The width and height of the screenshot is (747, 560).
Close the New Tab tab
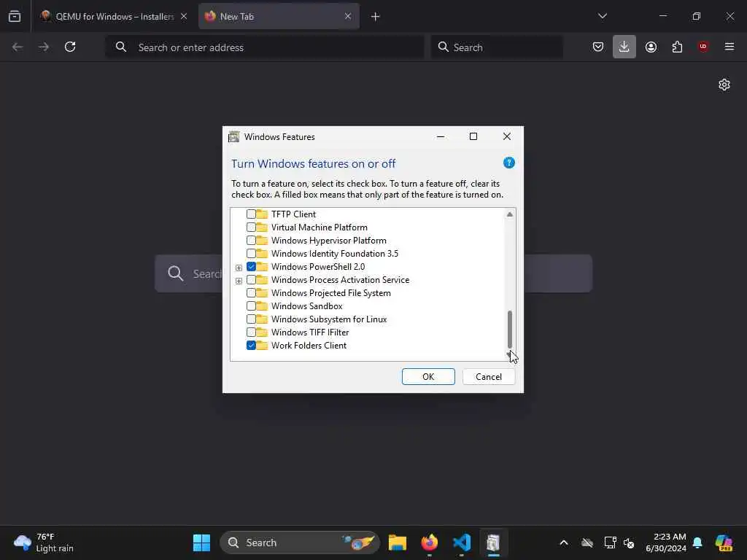[348, 16]
